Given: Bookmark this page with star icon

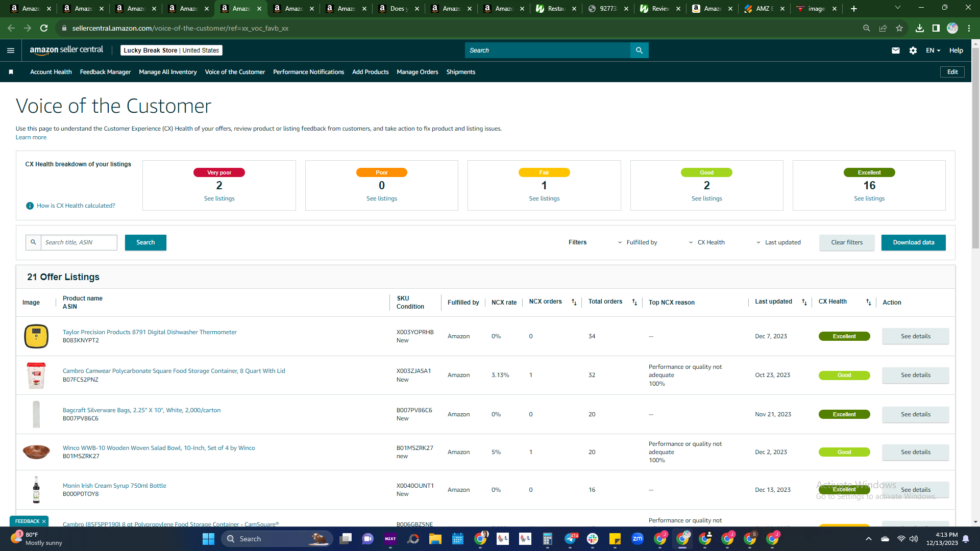Looking at the screenshot, I should [x=899, y=28].
